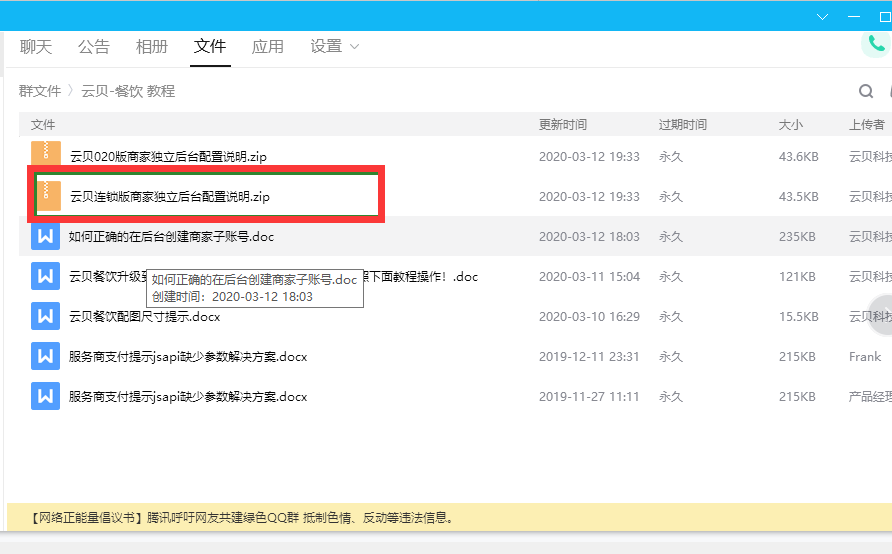Image resolution: width=892 pixels, height=554 pixels.
Task: Select file 云贝餐饮配图尺寸提示.docx
Action: [144, 316]
